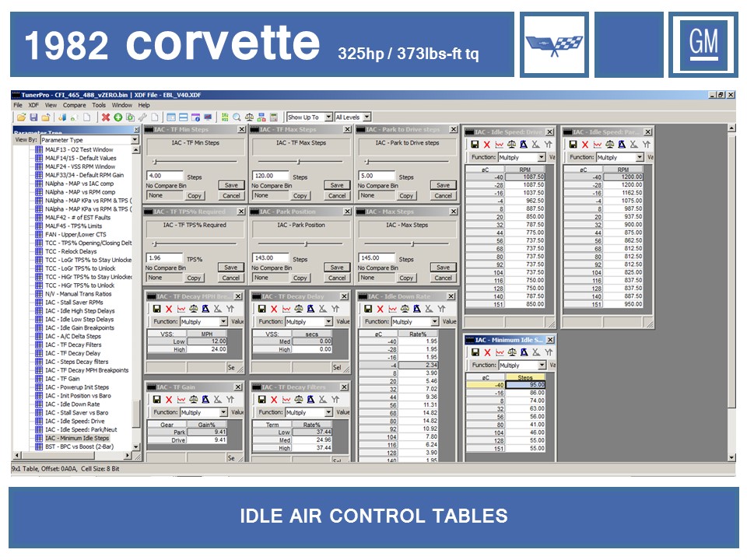Select the 95.00 cell in Minimum Idle Steps table
The height and width of the screenshot is (560, 747).
pyautogui.click(x=525, y=385)
